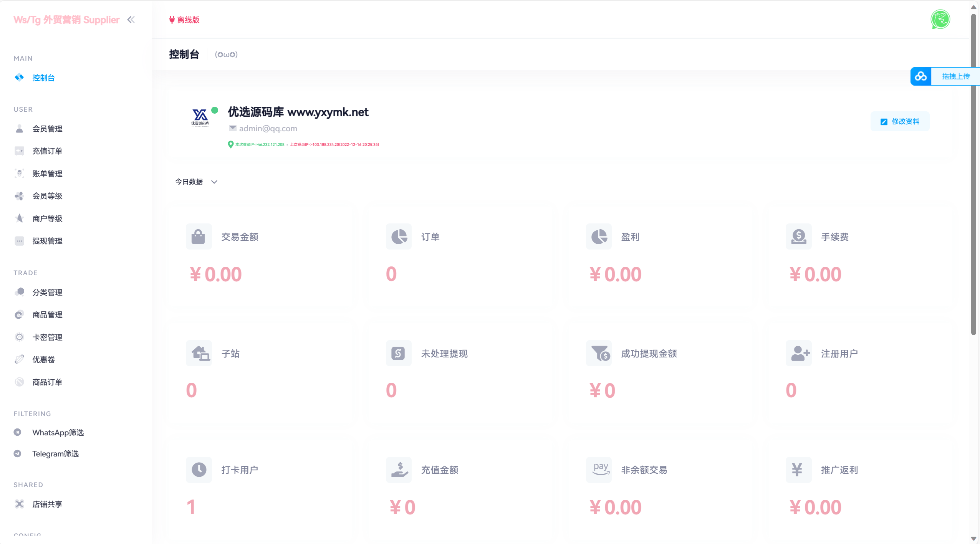Click the 账单管理 billing management icon
This screenshot has width=980, height=544.
pyautogui.click(x=20, y=173)
